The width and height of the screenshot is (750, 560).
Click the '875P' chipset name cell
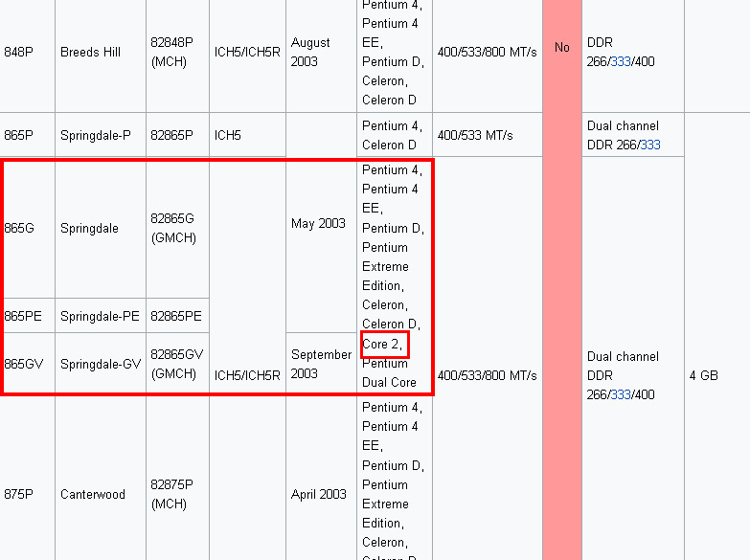click(x=18, y=495)
